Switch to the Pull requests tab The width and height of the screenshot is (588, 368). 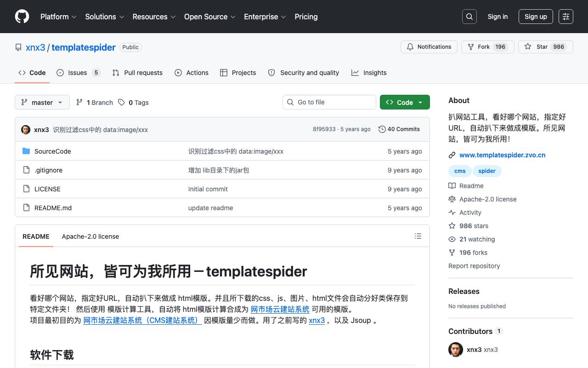(137, 73)
